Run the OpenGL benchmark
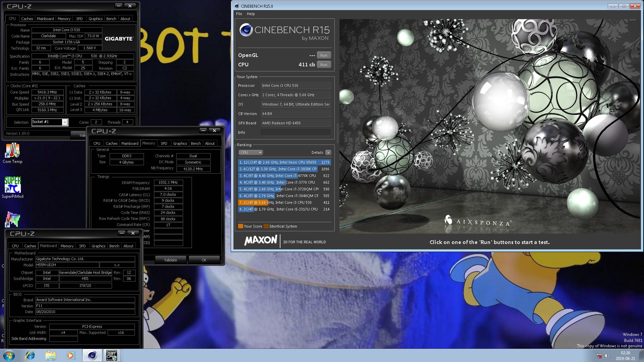 (x=324, y=55)
